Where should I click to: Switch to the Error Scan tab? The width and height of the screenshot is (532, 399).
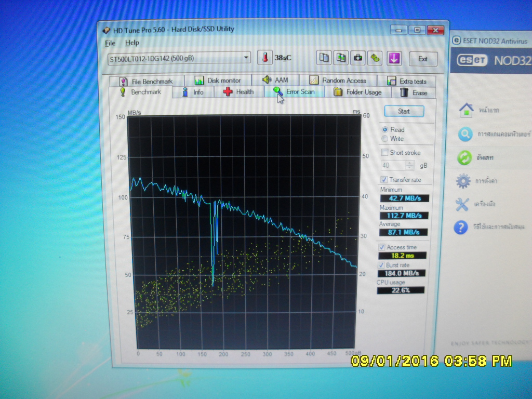click(294, 91)
